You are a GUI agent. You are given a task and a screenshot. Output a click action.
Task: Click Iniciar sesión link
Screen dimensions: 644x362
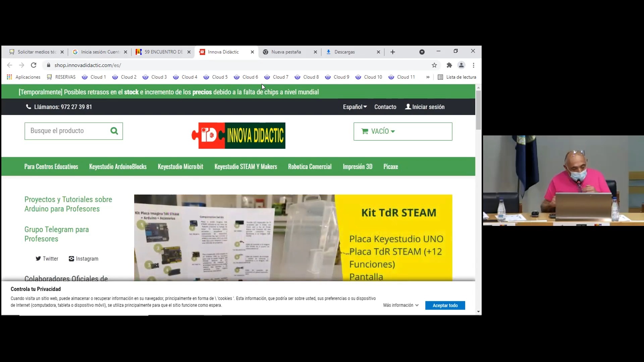click(x=425, y=107)
